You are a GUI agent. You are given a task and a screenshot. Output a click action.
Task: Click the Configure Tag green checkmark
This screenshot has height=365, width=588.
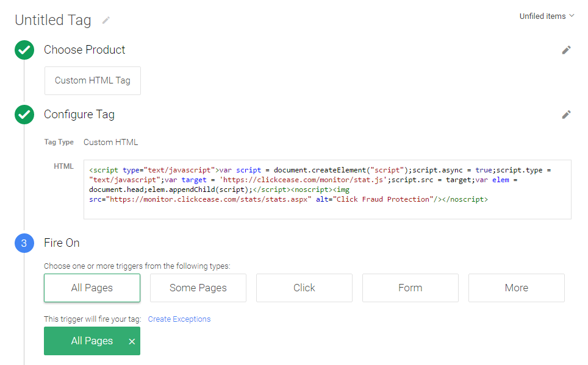(x=24, y=115)
